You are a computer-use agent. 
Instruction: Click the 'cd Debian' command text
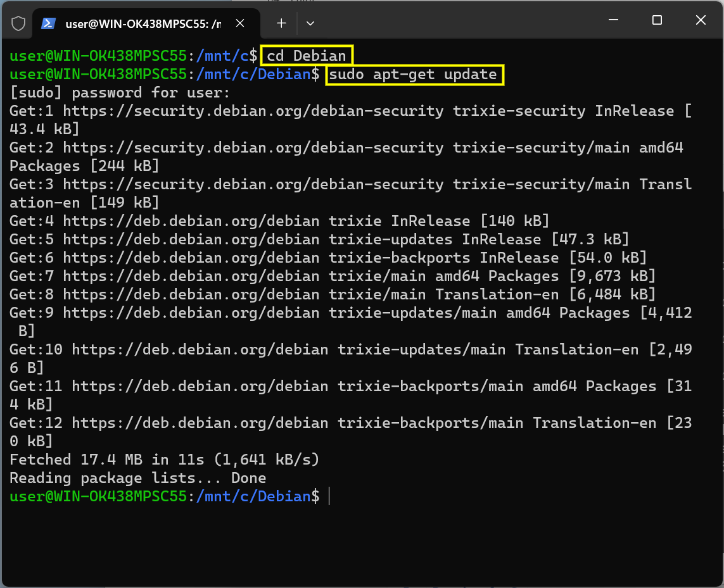pyautogui.click(x=307, y=56)
